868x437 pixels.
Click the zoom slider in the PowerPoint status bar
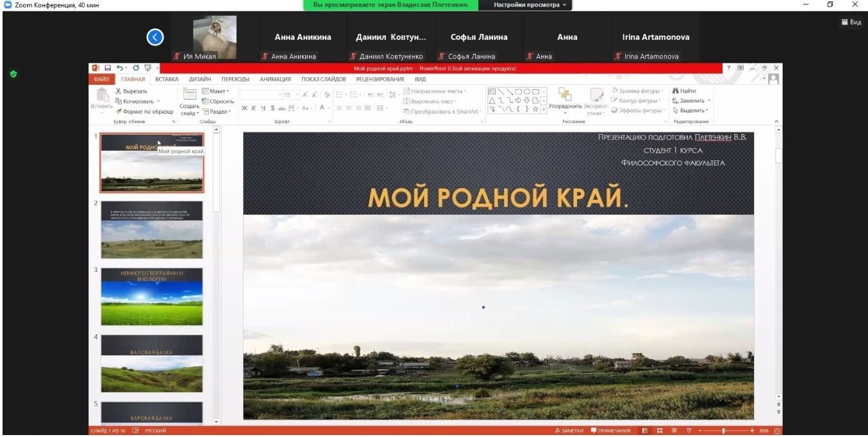pos(725,431)
